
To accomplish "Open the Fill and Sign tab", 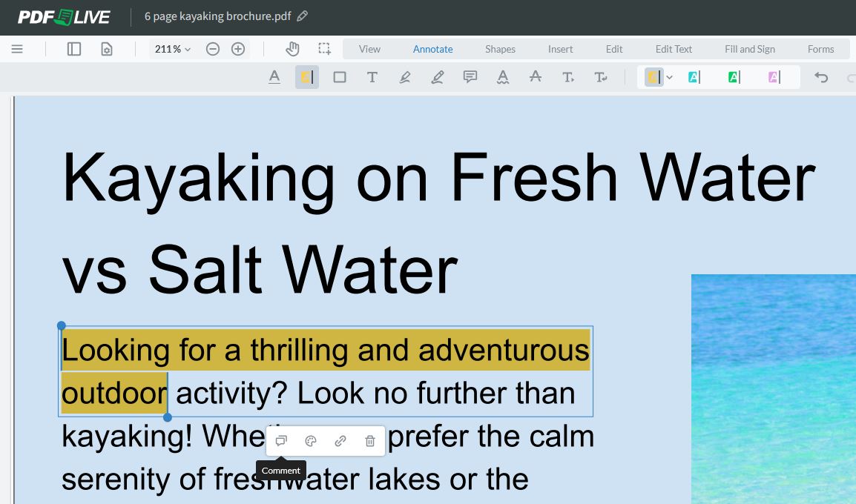I will (749, 48).
